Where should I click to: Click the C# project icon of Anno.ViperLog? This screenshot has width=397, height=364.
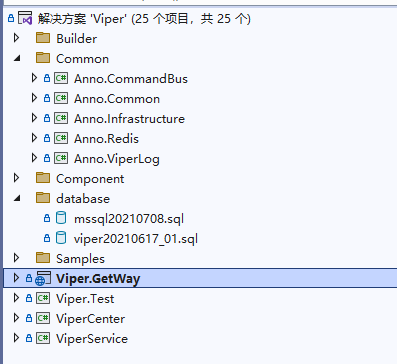tap(61, 158)
